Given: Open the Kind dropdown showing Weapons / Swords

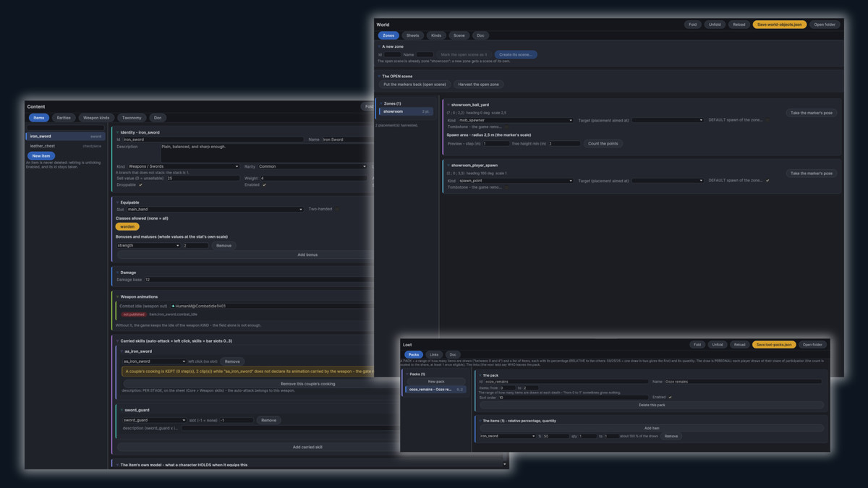Looking at the screenshot, I should 183,166.
